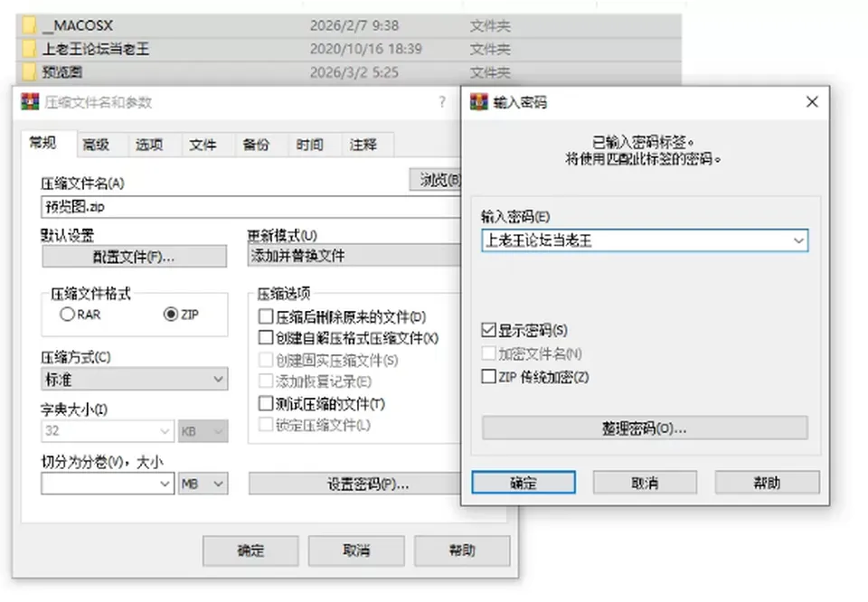Click the _MACOSX folder icon

click(29, 25)
